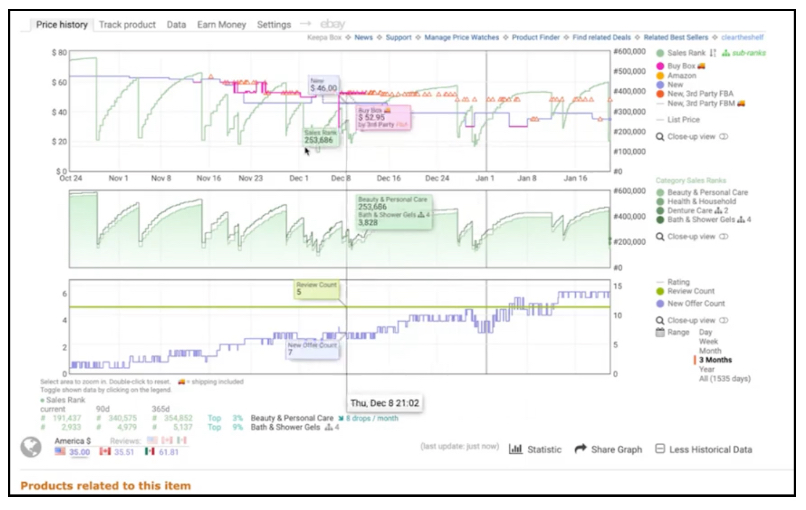The image size is (806, 510).
Task: Toggle the Amazon price legend series
Action: point(676,76)
